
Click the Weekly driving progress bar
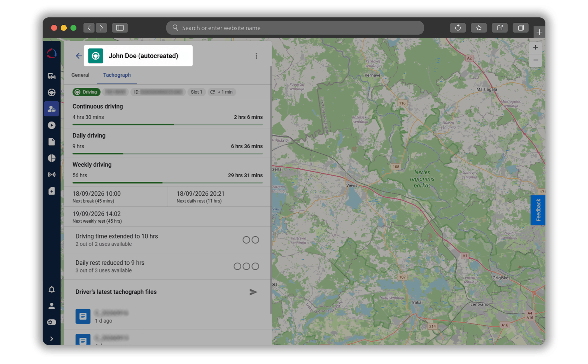tap(167, 183)
